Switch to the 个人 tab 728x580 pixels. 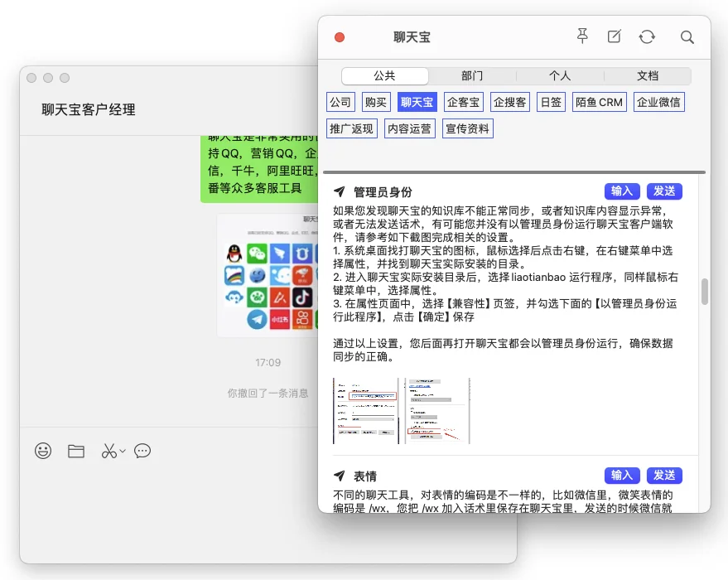(560, 75)
